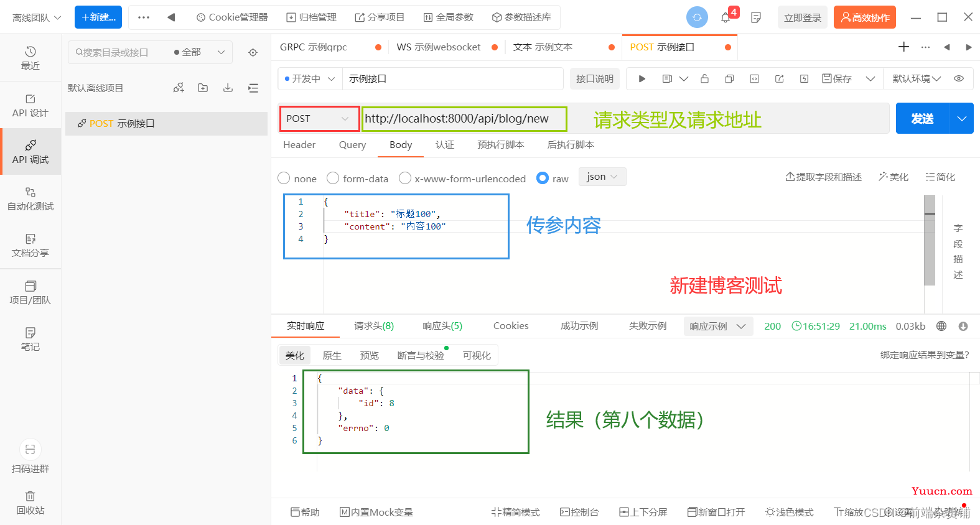This screenshot has height=525, width=980.
Task: Click the import download icon in the project header
Action: [228, 88]
